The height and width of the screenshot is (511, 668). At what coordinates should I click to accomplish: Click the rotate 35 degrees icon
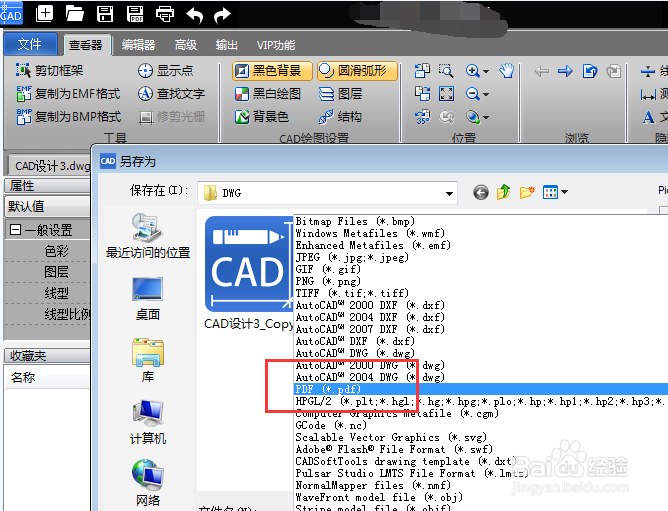tap(423, 116)
